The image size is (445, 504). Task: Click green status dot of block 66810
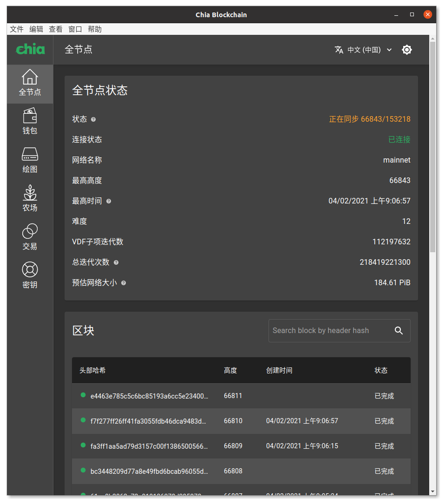click(83, 420)
